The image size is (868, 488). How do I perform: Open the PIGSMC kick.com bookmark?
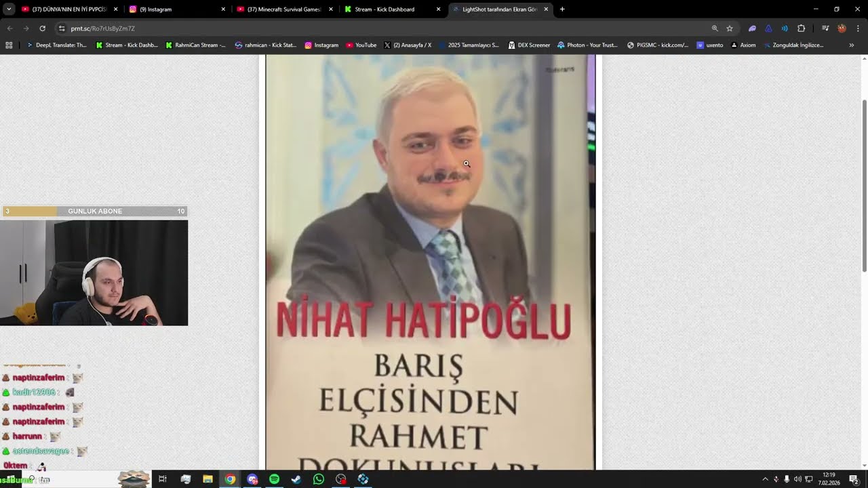[x=658, y=45]
